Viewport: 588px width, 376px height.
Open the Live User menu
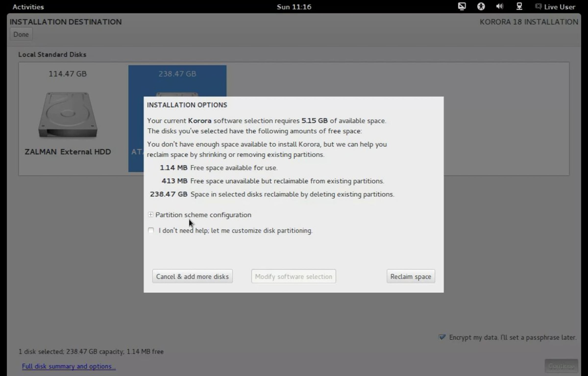(560, 7)
